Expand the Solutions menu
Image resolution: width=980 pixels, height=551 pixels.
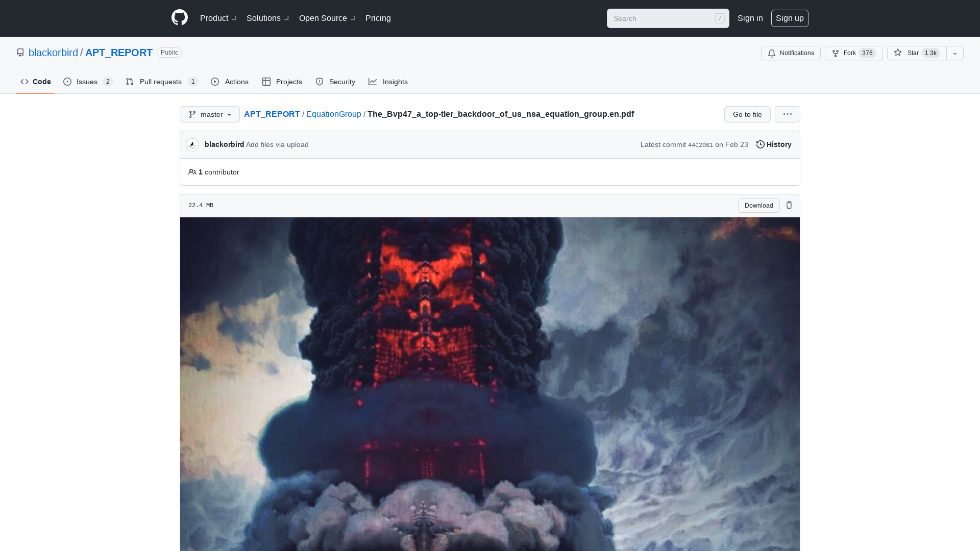pos(268,18)
